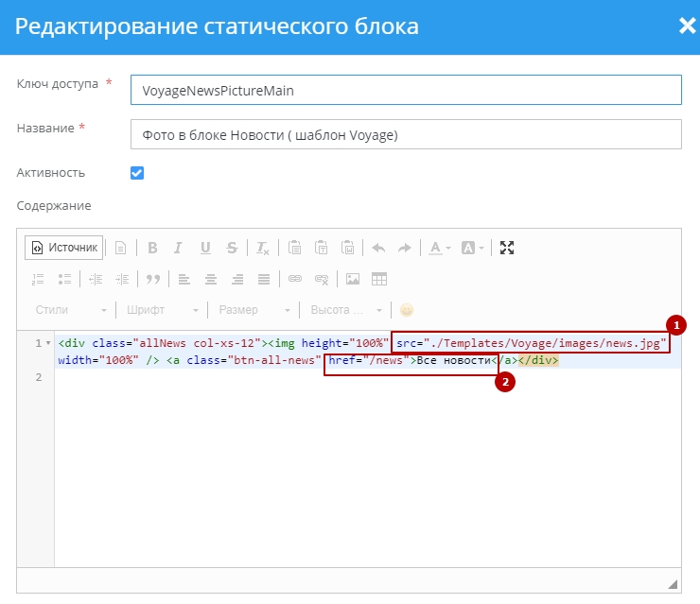The width and height of the screenshot is (700, 604).
Task: Toggle bold formatting in editor toolbar
Action: (151, 248)
